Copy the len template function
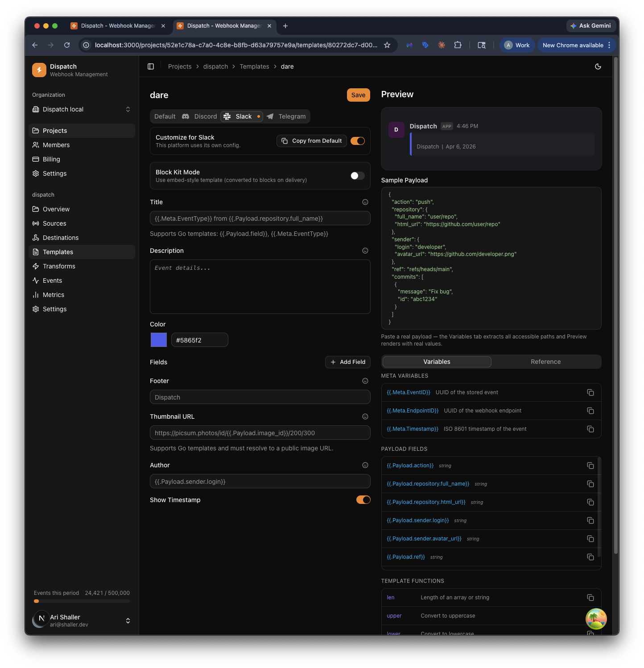Screen dimensions: 644x668 tap(590, 598)
